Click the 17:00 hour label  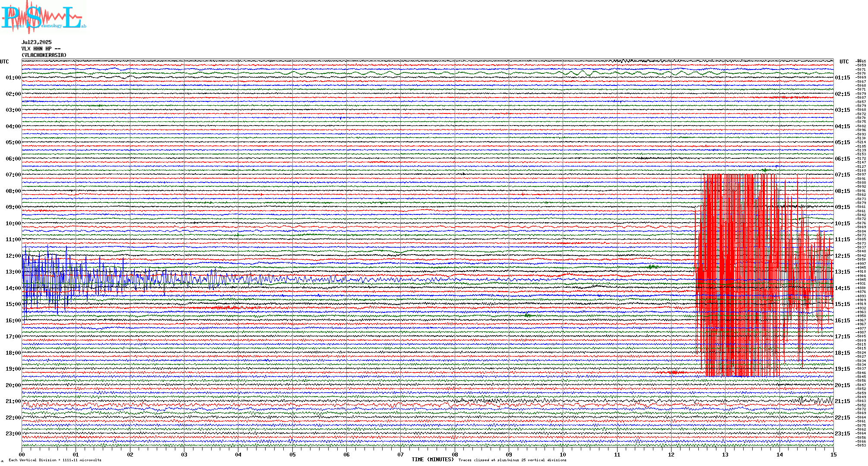coord(13,337)
